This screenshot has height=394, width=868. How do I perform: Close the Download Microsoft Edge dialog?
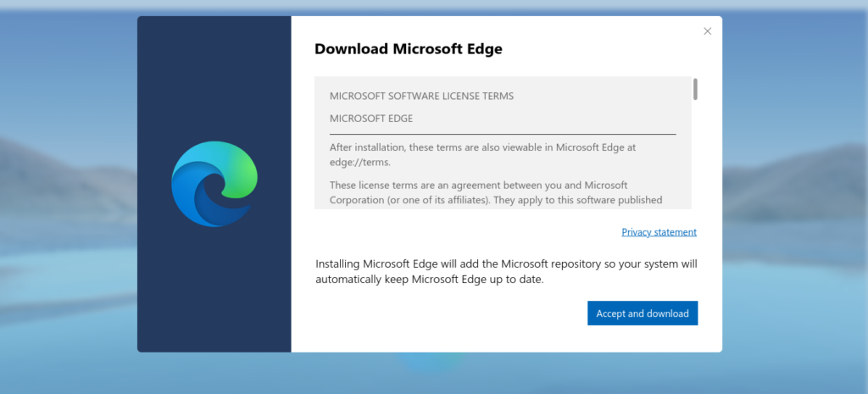[x=707, y=31]
